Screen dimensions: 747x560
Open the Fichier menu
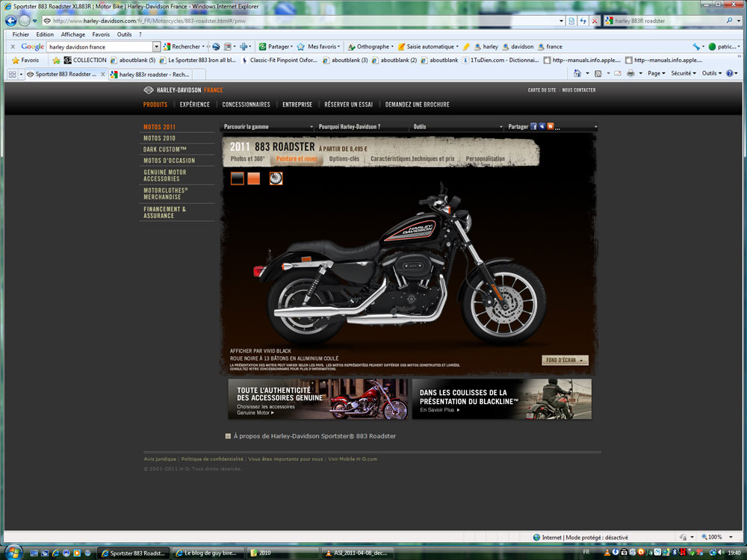tap(20, 34)
